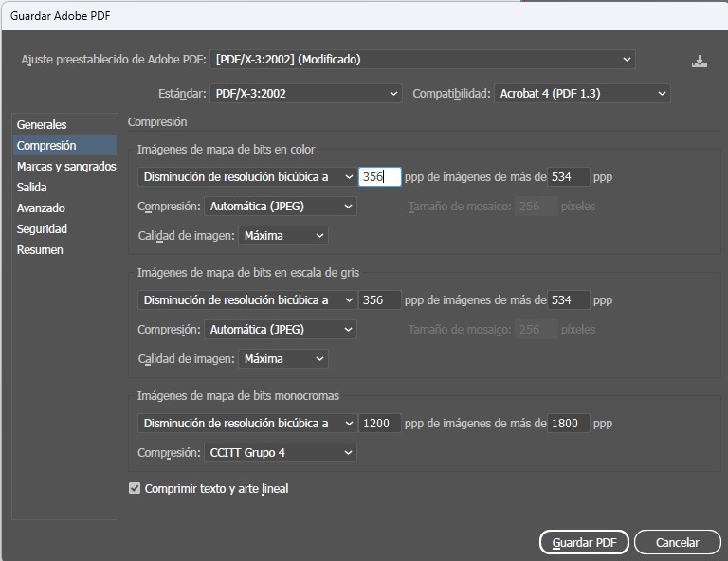Open the Salida section
The image size is (728, 561).
point(32,188)
